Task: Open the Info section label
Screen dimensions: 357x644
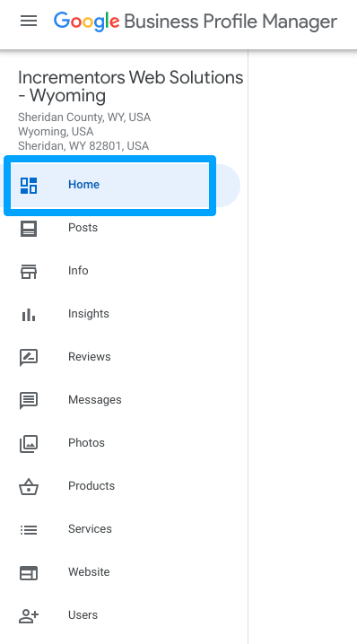Action: coord(78,271)
